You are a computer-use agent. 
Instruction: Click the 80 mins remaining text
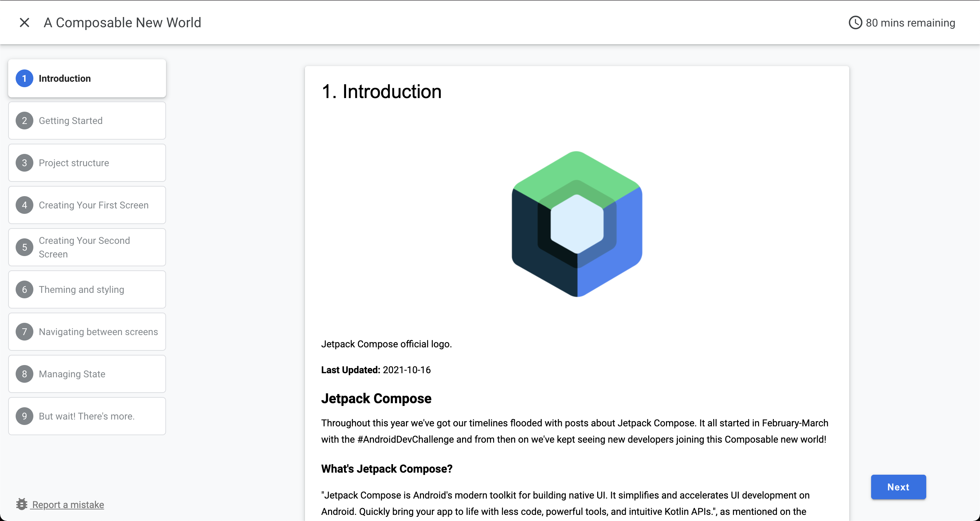(x=910, y=23)
